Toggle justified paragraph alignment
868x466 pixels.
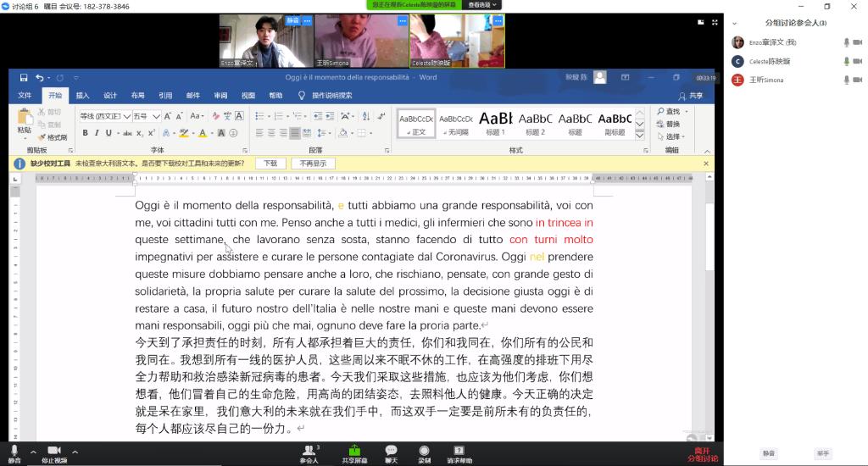point(295,133)
